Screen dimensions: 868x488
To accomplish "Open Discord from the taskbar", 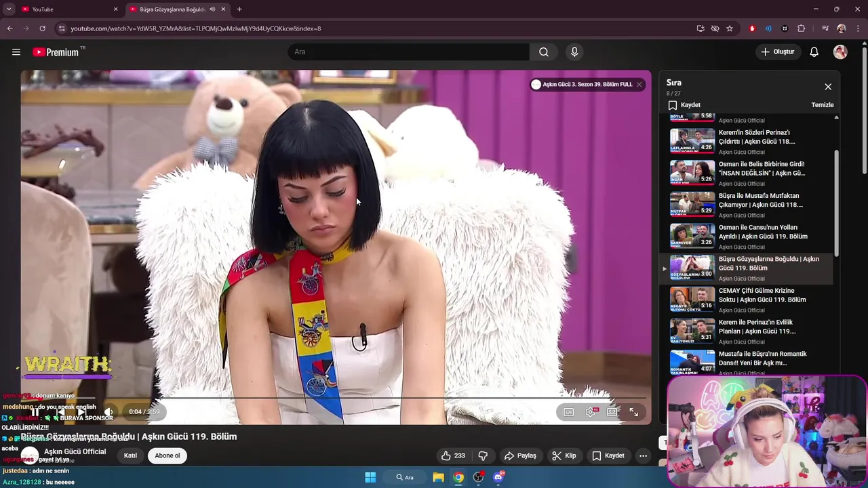I will (x=498, y=477).
